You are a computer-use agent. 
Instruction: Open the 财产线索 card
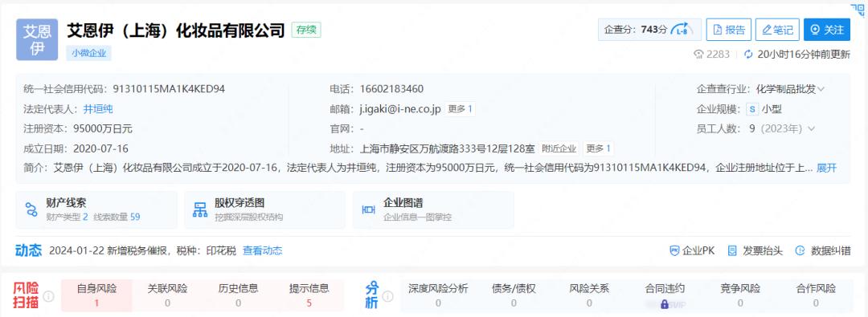tap(97, 210)
